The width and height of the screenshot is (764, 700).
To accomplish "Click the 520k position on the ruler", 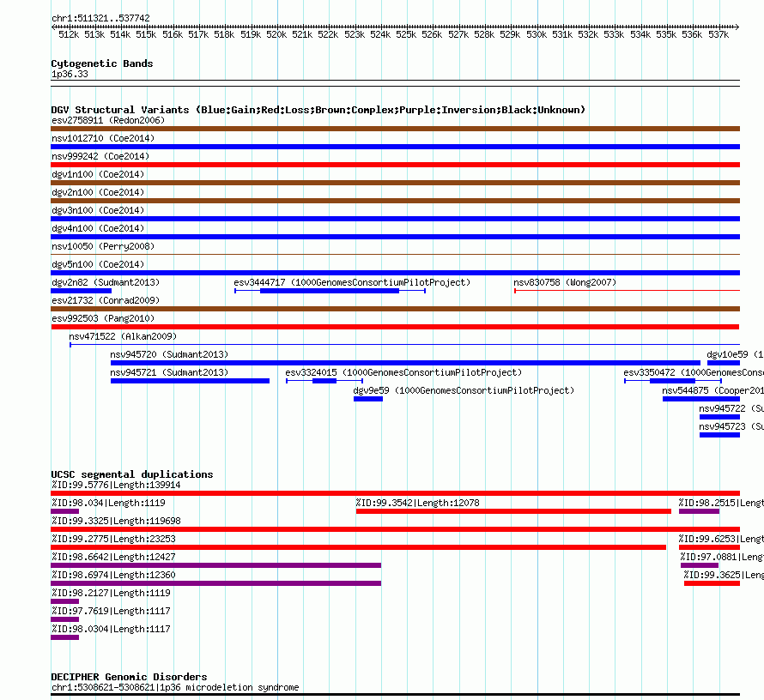I will point(276,34).
